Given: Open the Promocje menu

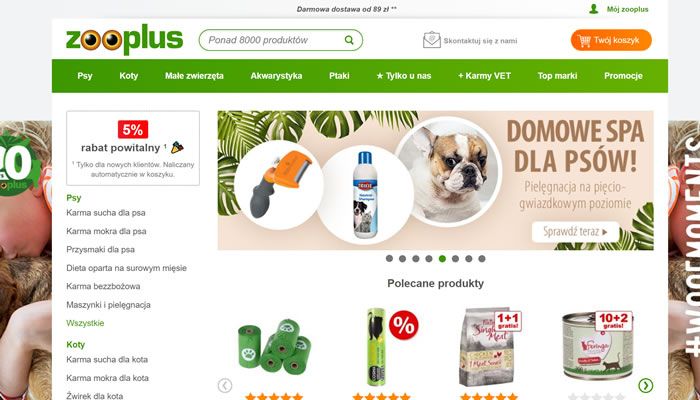Looking at the screenshot, I should (623, 76).
